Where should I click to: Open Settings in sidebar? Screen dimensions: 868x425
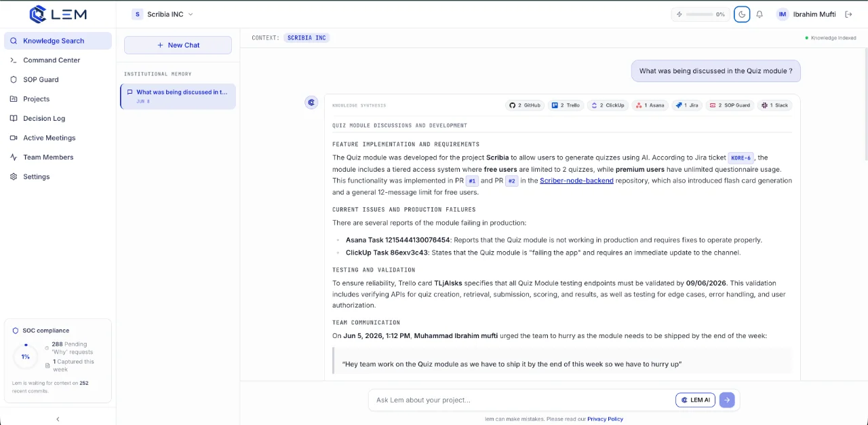(x=58, y=177)
